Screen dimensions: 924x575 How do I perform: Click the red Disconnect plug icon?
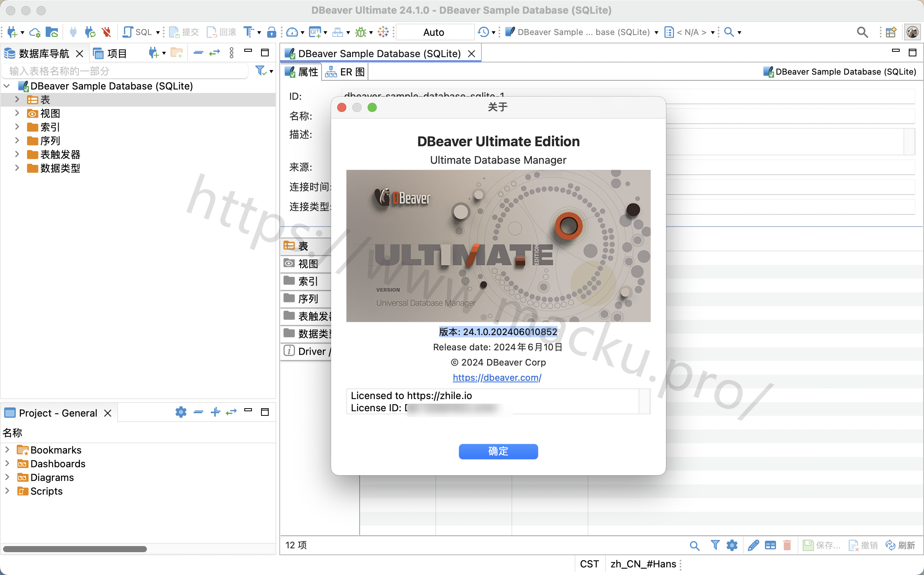click(x=107, y=32)
